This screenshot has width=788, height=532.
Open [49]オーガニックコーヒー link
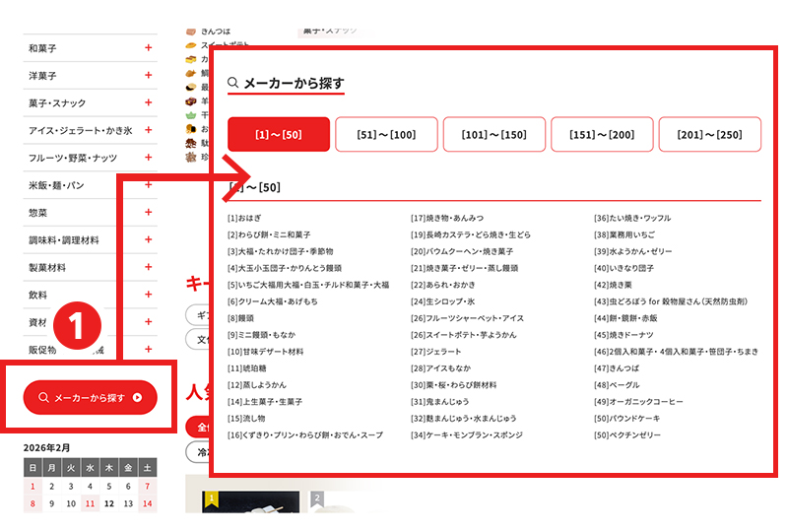pyautogui.click(x=638, y=402)
